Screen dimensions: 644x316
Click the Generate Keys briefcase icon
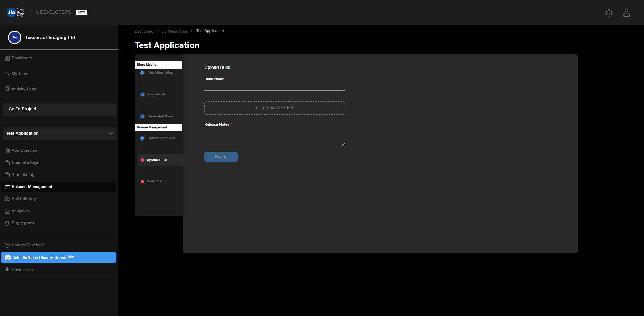tap(7, 163)
